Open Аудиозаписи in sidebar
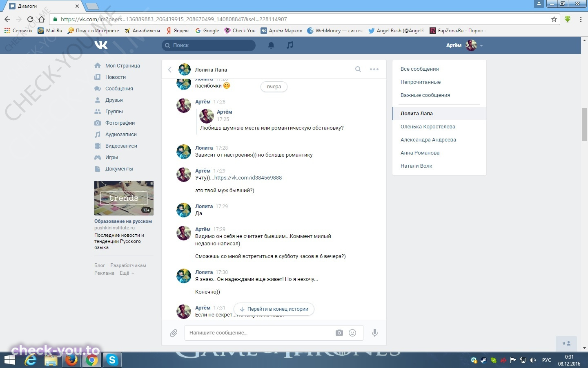This screenshot has height=368, width=588. pyautogui.click(x=121, y=134)
